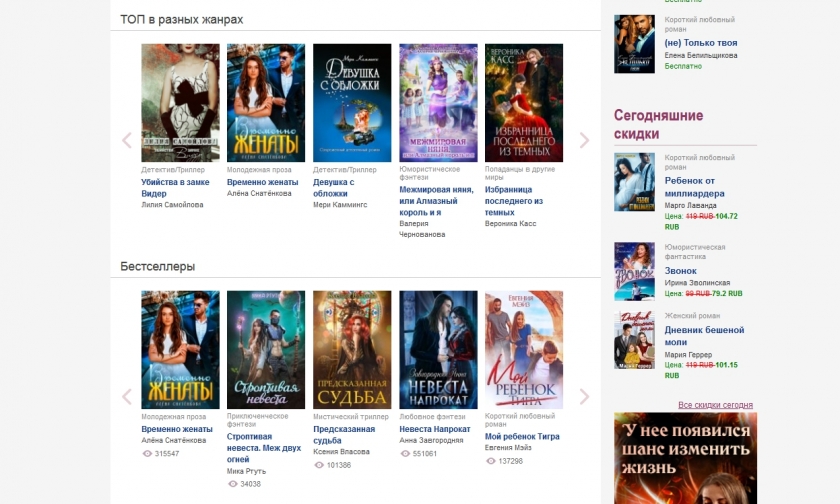Go to the previous bestsellers slide
The height and width of the screenshot is (504, 840).
click(x=127, y=396)
